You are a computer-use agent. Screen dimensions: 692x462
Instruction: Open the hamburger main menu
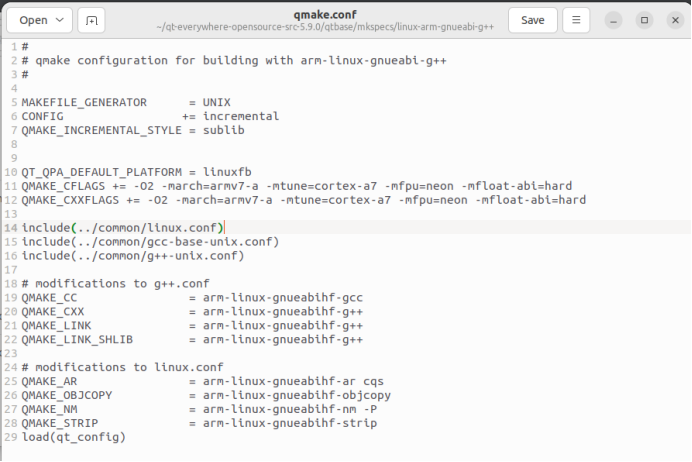tap(576, 20)
